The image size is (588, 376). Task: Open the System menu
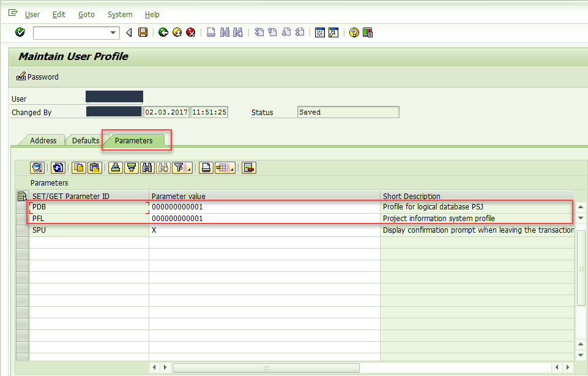tap(119, 14)
